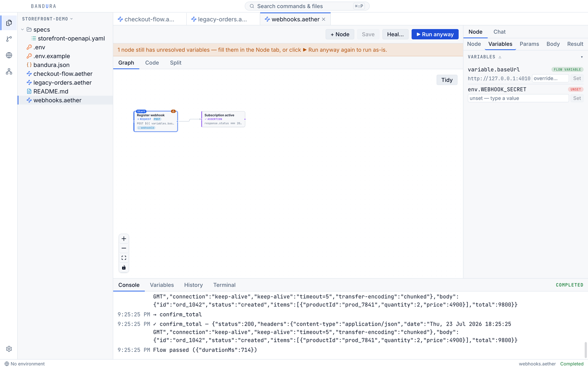Image resolution: width=588 pixels, height=368 pixels.
Task: Click the + Node button
Action: pos(340,34)
